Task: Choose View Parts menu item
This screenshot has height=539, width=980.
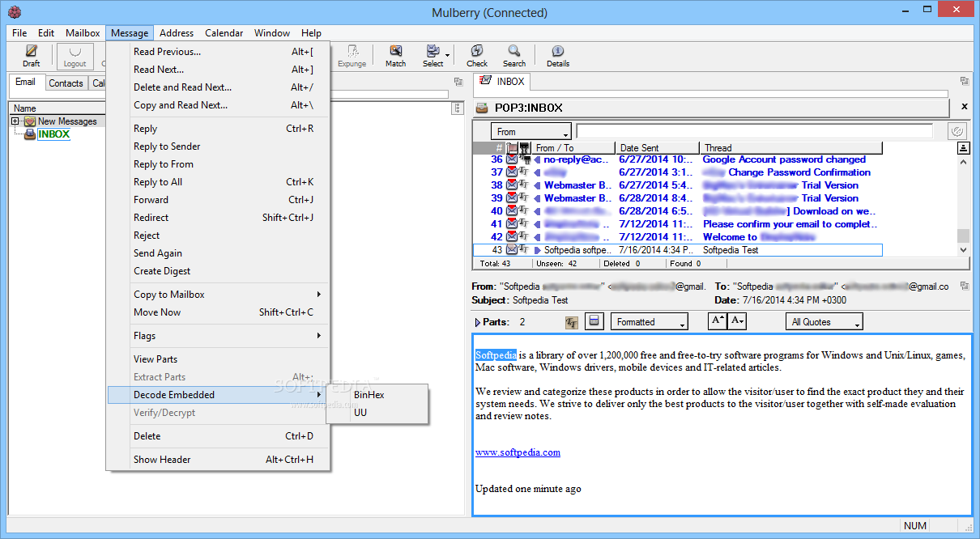Action: [x=219, y=359]
